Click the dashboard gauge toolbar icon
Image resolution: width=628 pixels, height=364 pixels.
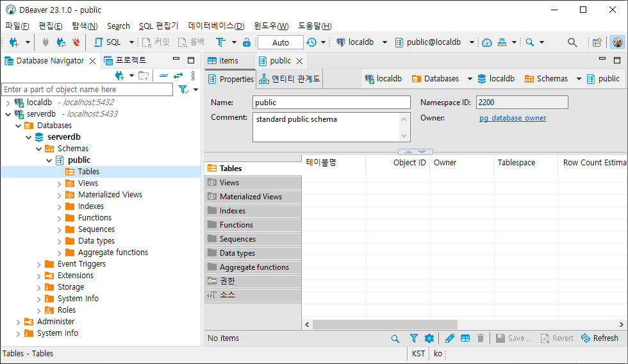[487, 42]
